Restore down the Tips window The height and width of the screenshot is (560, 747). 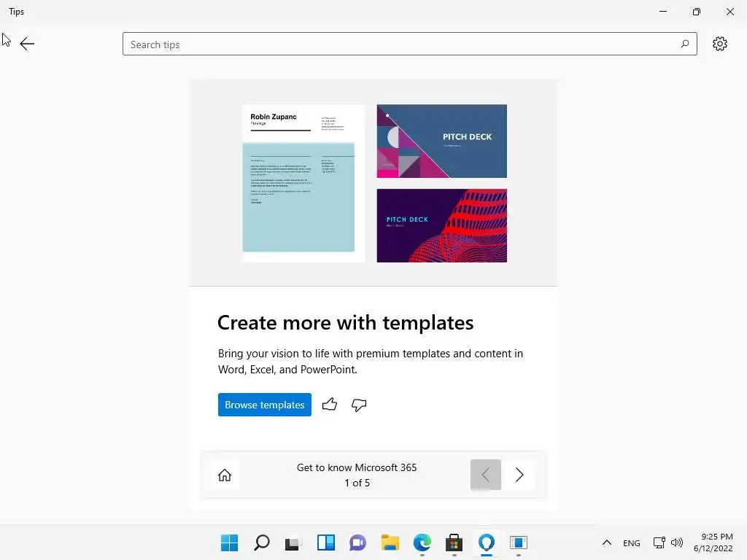tap(696, 12)
